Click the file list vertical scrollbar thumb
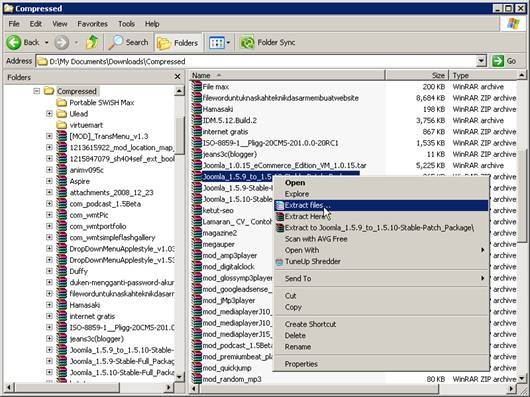This screenshot has width=530, height=397. (x=522, y=195)
